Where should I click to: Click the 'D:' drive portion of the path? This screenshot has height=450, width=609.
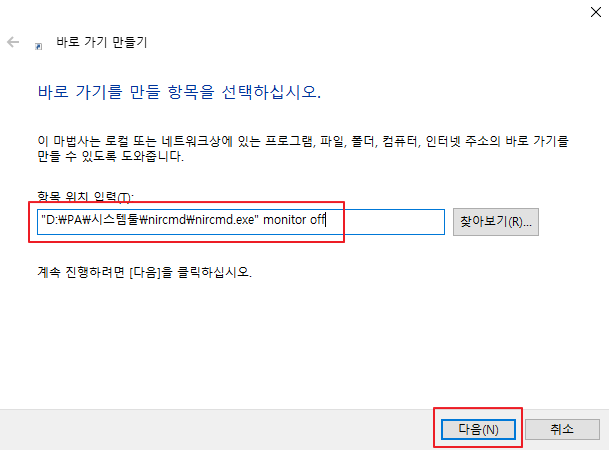[x=52, y=220]
